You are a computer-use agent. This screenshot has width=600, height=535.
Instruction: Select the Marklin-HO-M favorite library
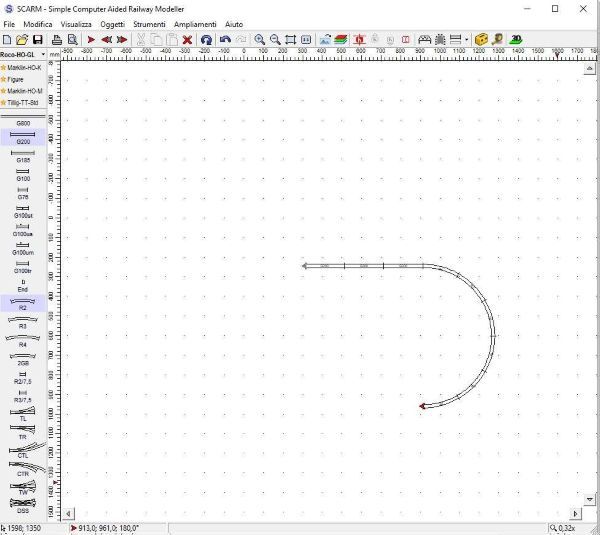[22, 91]
